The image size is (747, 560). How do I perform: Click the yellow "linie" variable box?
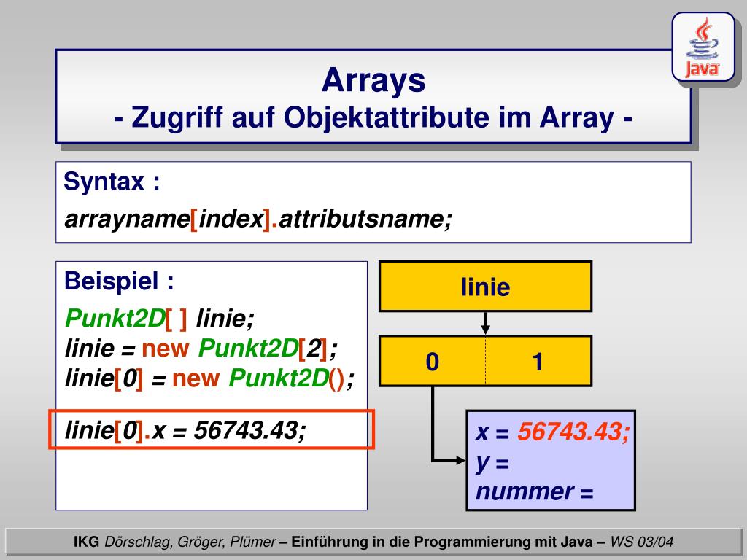click(485, 287)
